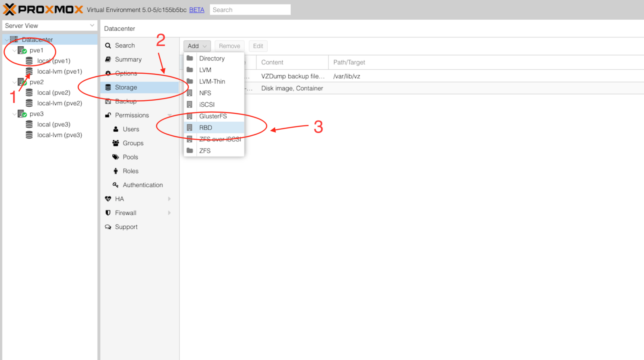The width and height of the screenshot is (644, 360).
Task: Expand the HA submenu arrow
Action: [169, 199]
